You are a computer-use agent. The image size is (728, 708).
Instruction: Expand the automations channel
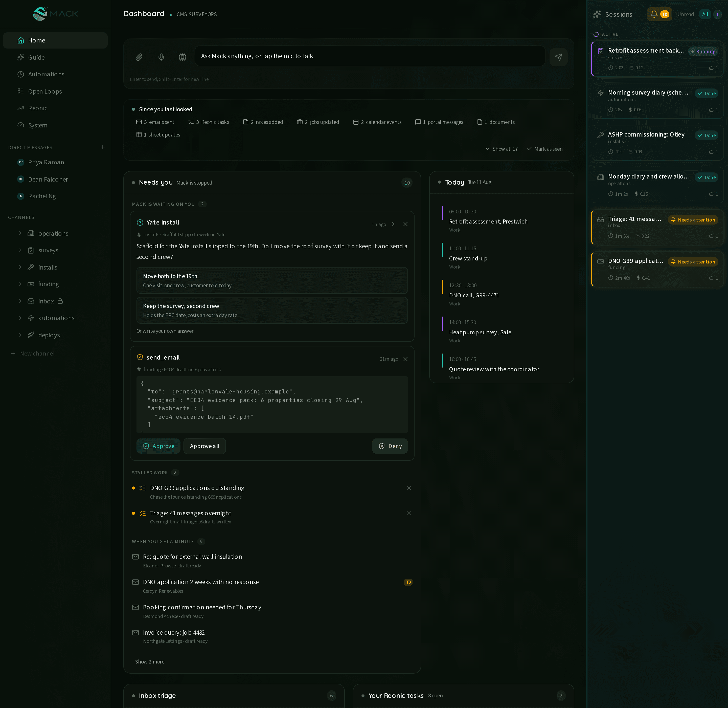20,318
